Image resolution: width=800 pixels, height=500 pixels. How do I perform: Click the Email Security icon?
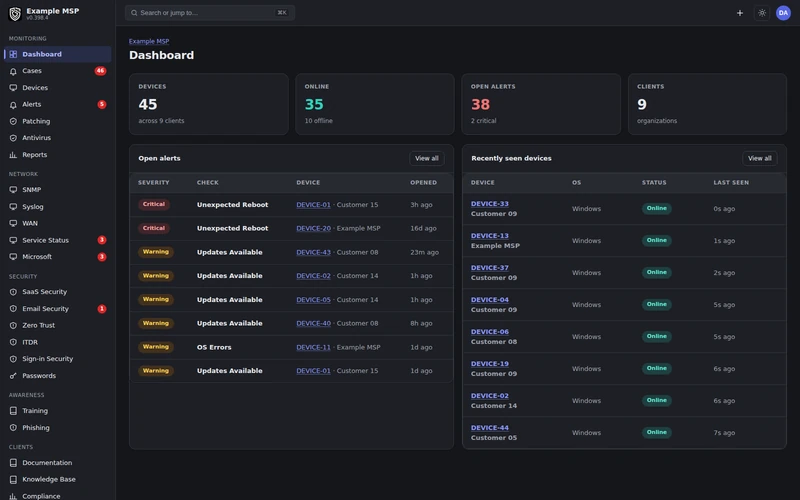coord(13,309)
